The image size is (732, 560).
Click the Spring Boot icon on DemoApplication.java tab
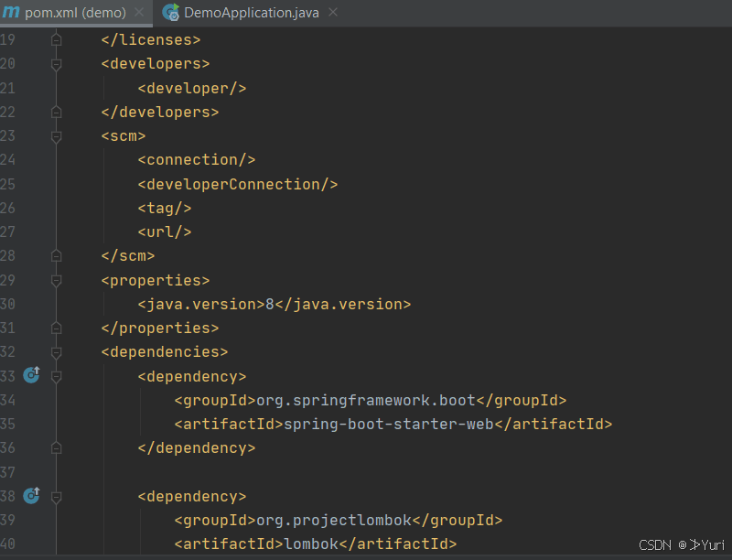(171, 13)
